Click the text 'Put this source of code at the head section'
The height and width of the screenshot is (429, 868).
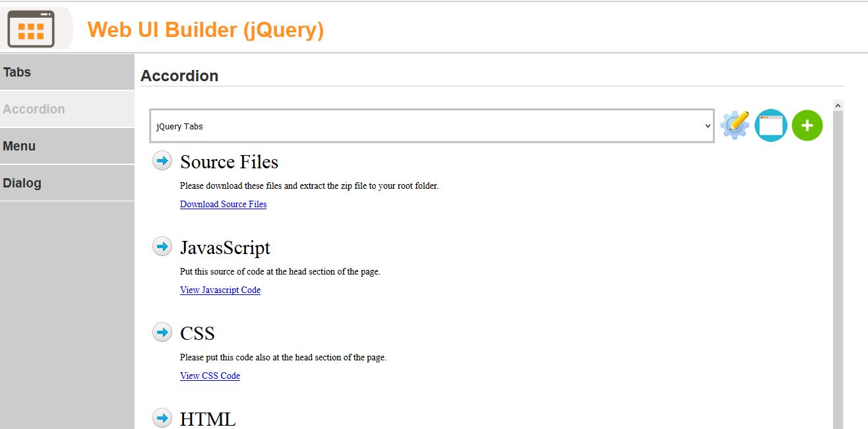(280, 271)
